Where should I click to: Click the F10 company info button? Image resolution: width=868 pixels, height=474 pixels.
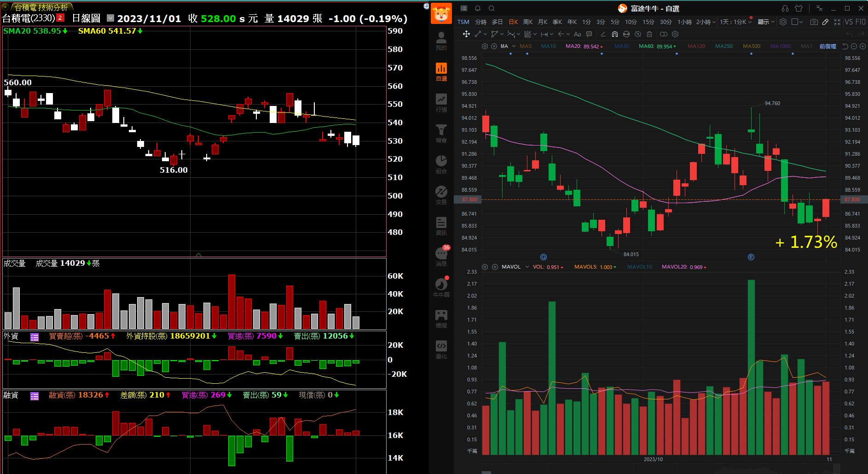coord(861,22)
